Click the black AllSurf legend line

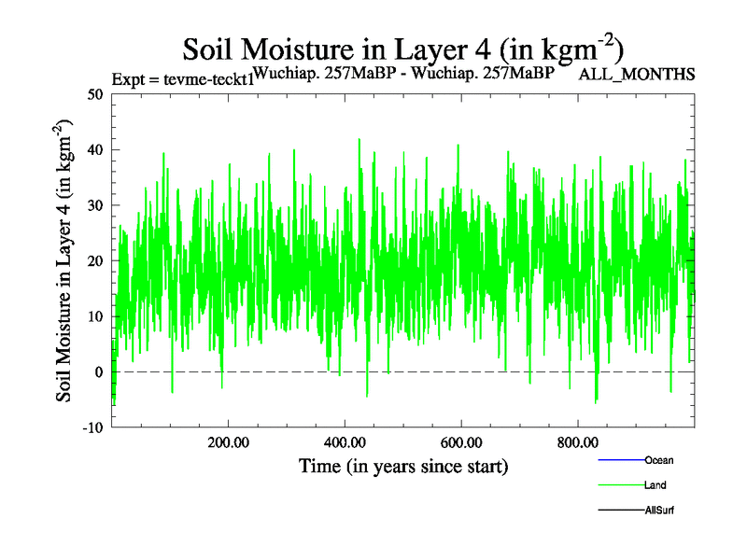(620, 511)
